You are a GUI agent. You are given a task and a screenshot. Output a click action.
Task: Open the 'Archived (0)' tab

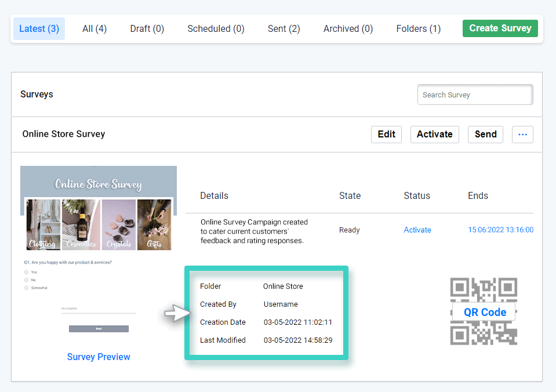[347, 28]
